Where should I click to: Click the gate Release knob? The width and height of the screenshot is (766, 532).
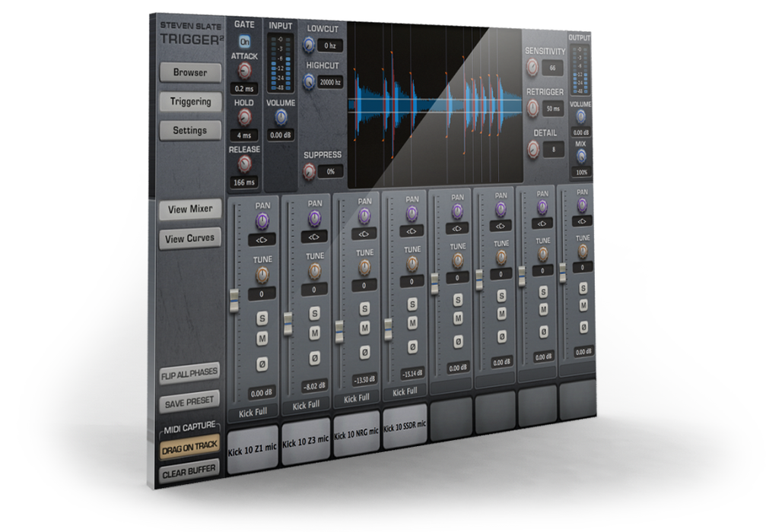(244, 163)
